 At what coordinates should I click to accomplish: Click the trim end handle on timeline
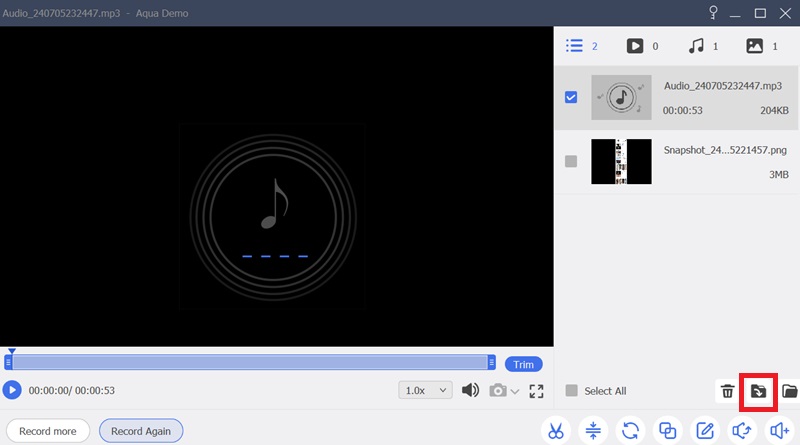click(x=491, y=362)
